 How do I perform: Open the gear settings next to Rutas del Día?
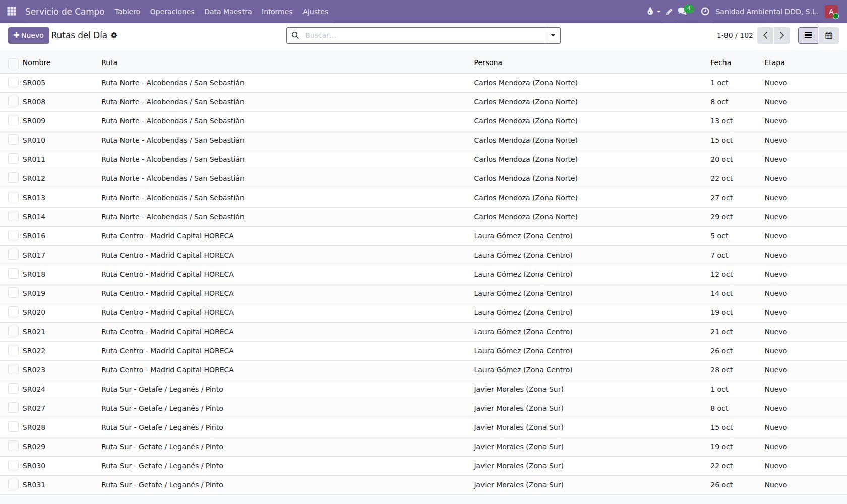click(114, 35)
